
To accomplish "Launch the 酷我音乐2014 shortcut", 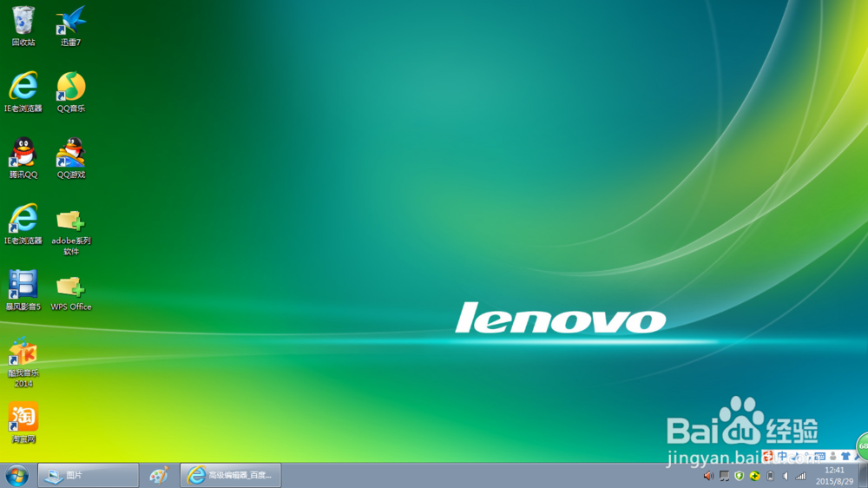I will [23, 362].
